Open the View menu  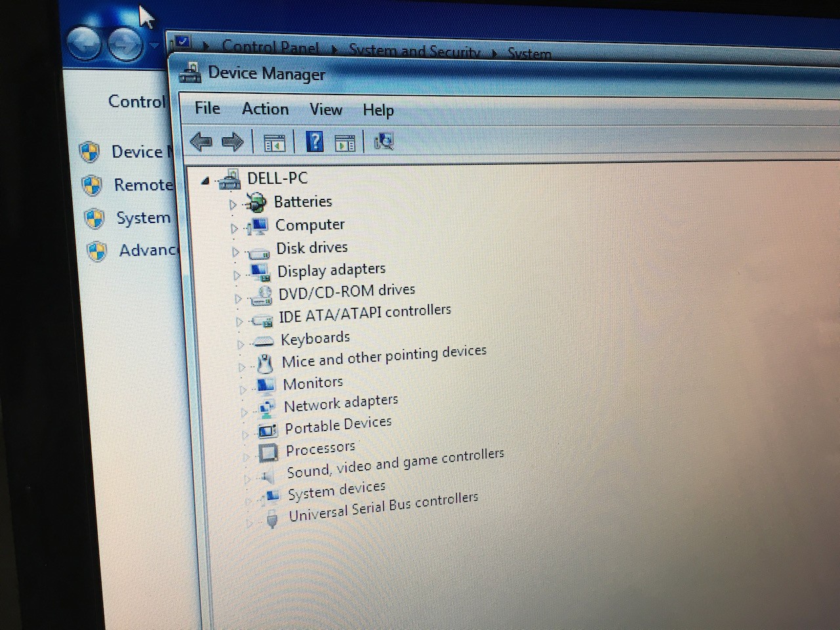[x=325, y=110]
